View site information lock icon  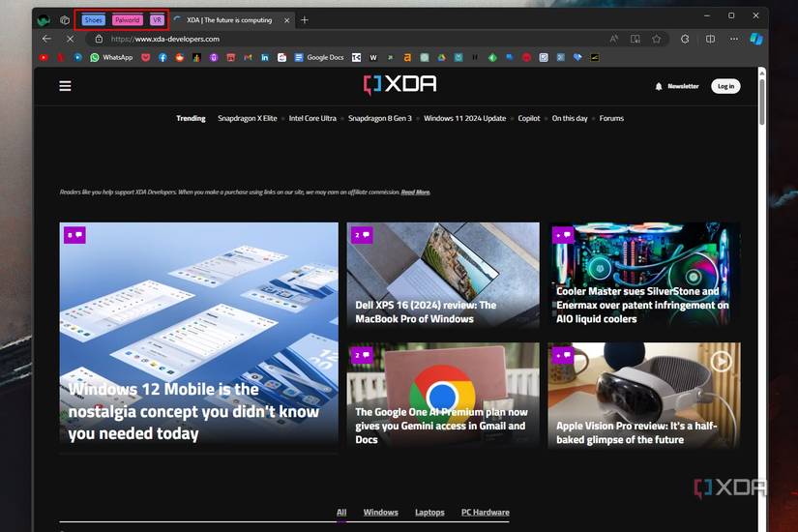point(99,39)
